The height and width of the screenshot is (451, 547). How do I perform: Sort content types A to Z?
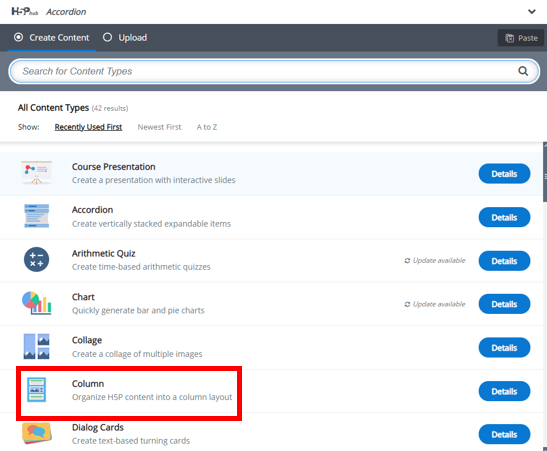pos(207,127)
